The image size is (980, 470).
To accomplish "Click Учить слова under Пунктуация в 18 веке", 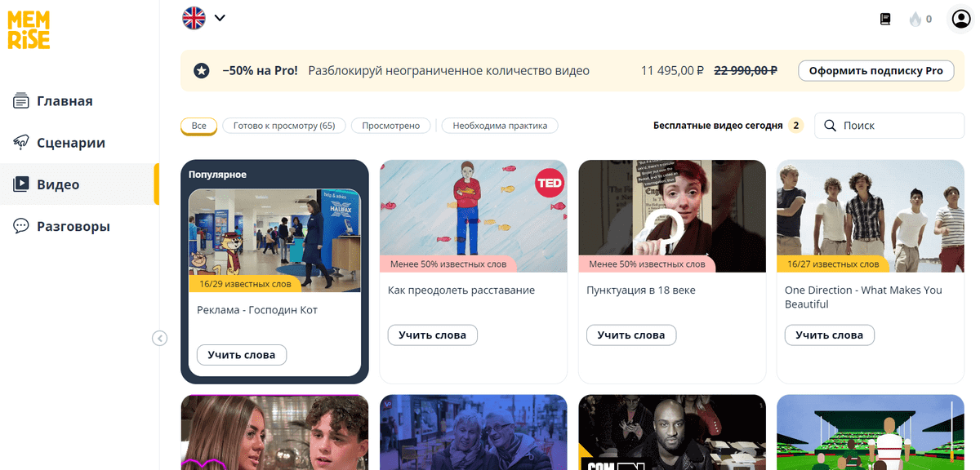I will point(631,335).
